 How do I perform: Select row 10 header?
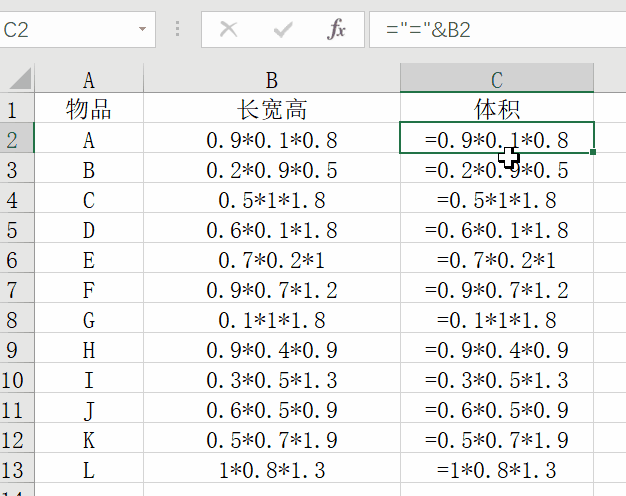coord(17,377)
